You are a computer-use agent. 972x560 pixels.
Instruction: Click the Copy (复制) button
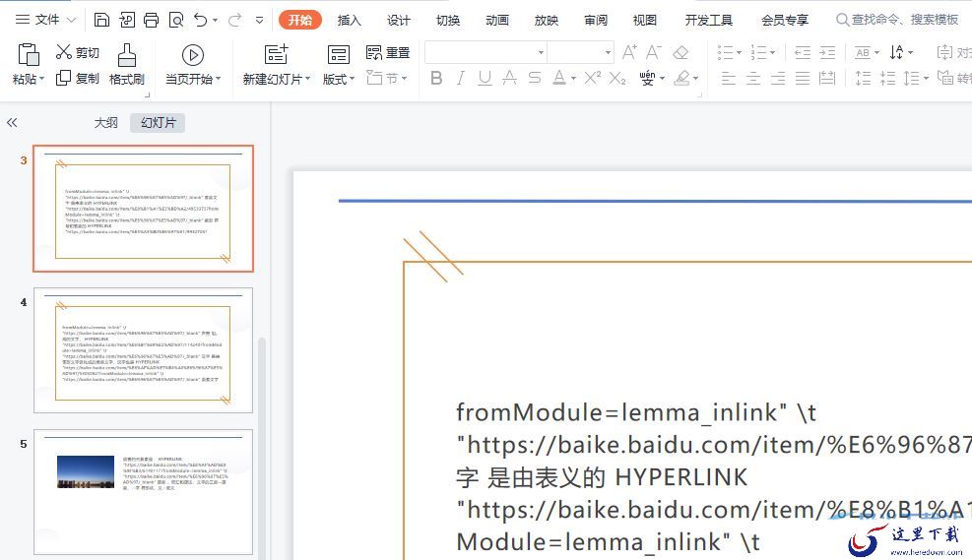point(78,78)
